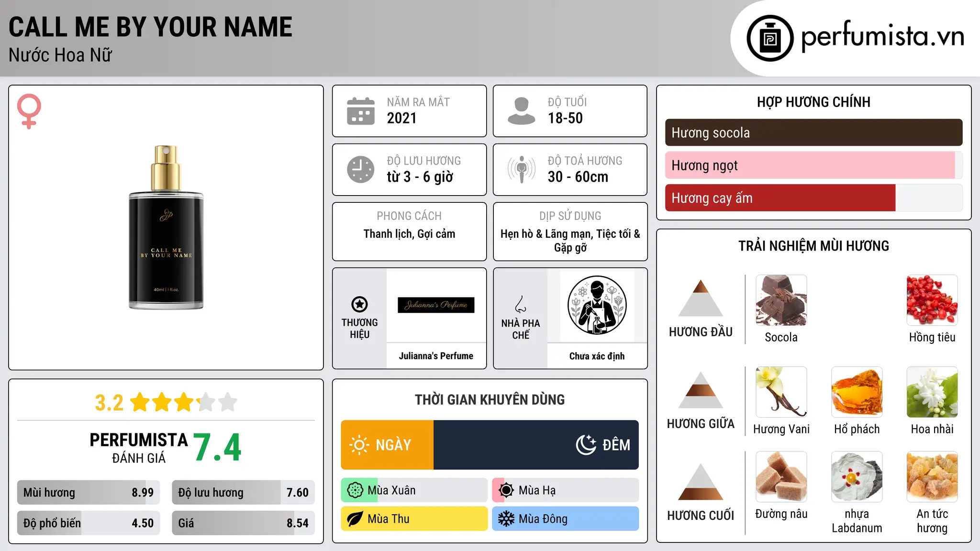Click the clock icon beside Độ lưu hương
The image size is (980, 551).
[361, 169]
